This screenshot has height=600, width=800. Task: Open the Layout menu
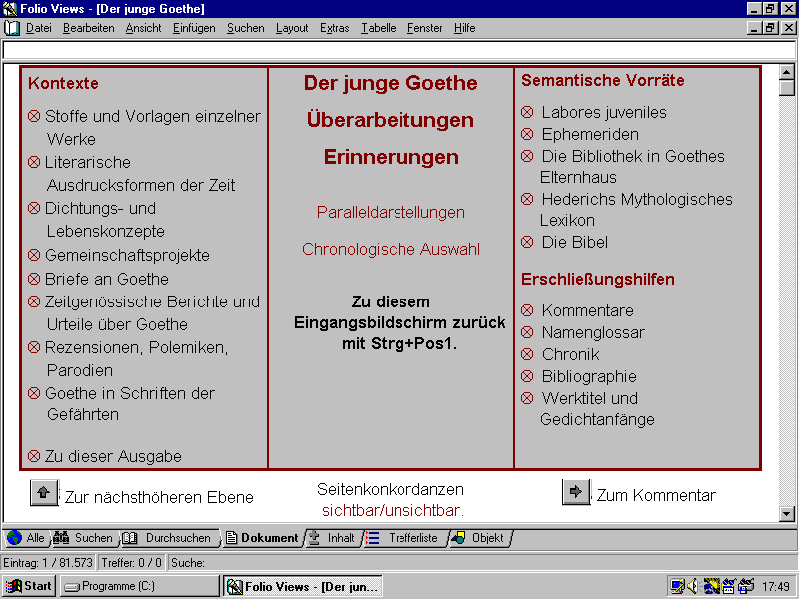292,28
